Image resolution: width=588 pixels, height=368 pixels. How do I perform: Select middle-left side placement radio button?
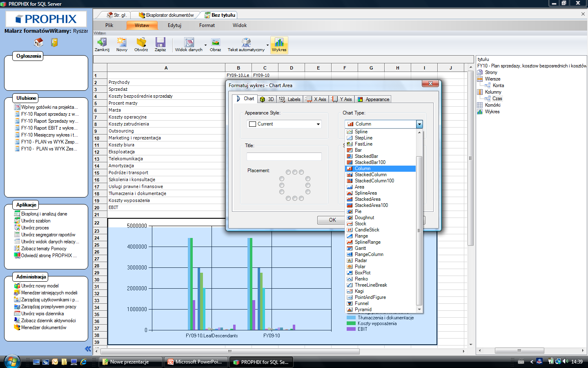(282, 185)
